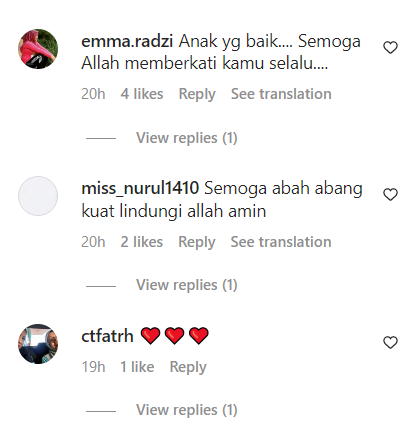Viewport: 414px width, 436px height.
Task: Open miss_nurul1410's blank profile avatar
Action: [38, 196]
